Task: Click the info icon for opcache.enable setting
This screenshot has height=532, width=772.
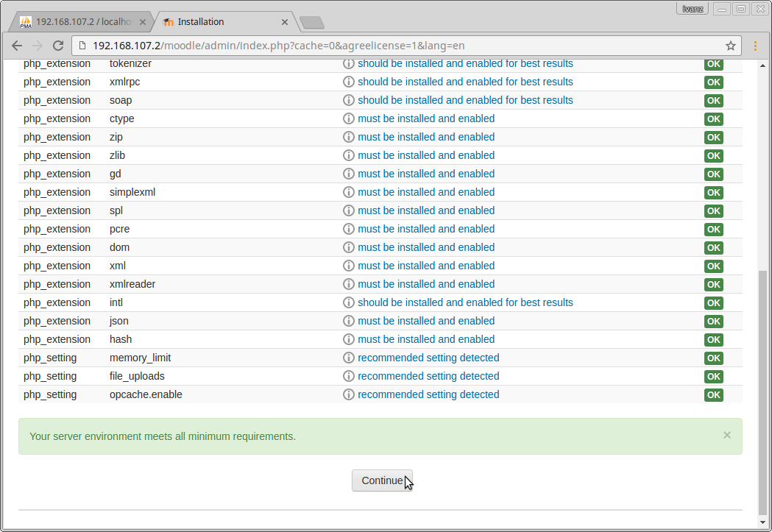Action: pos(349,395)
